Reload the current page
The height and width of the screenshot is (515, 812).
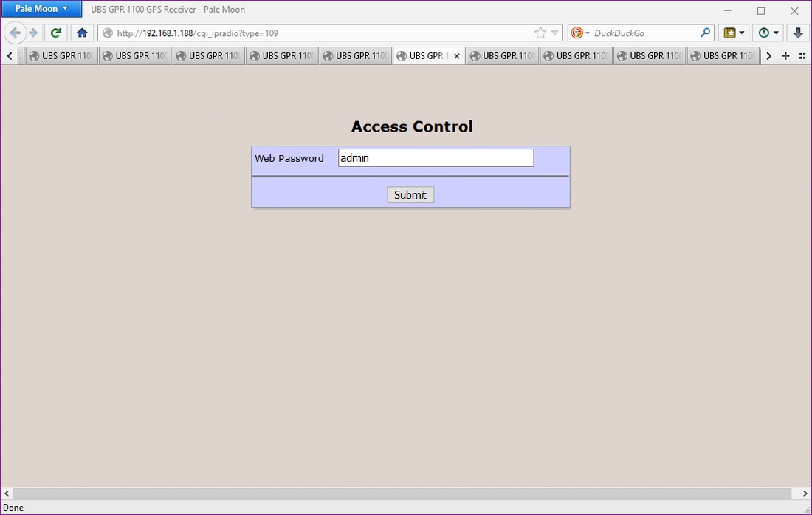coord(55,33)
